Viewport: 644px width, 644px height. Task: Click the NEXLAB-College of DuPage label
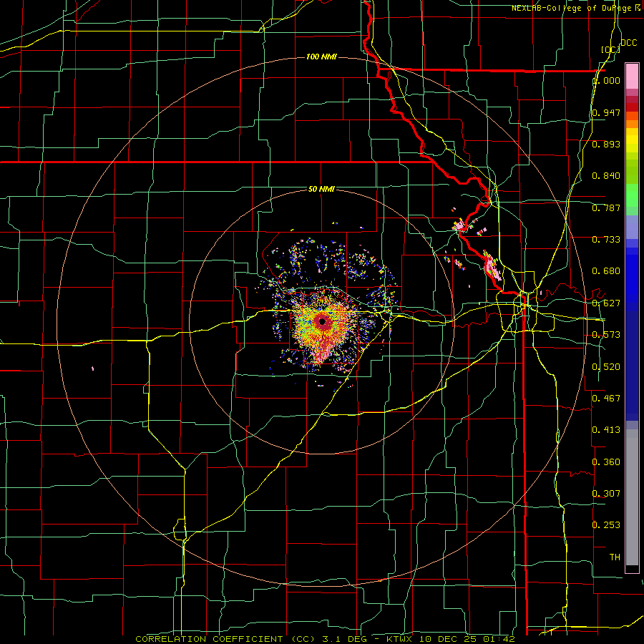point(572,8)
